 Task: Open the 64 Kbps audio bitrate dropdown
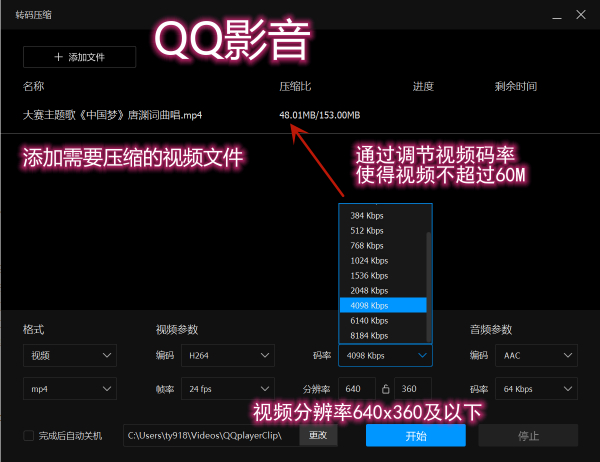click(x=536, y=389)
